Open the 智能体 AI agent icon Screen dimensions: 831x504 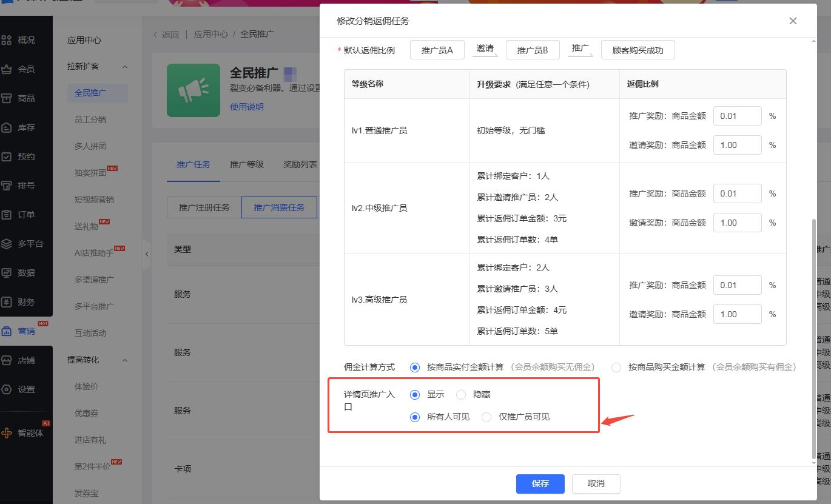[x=7, y=433]
